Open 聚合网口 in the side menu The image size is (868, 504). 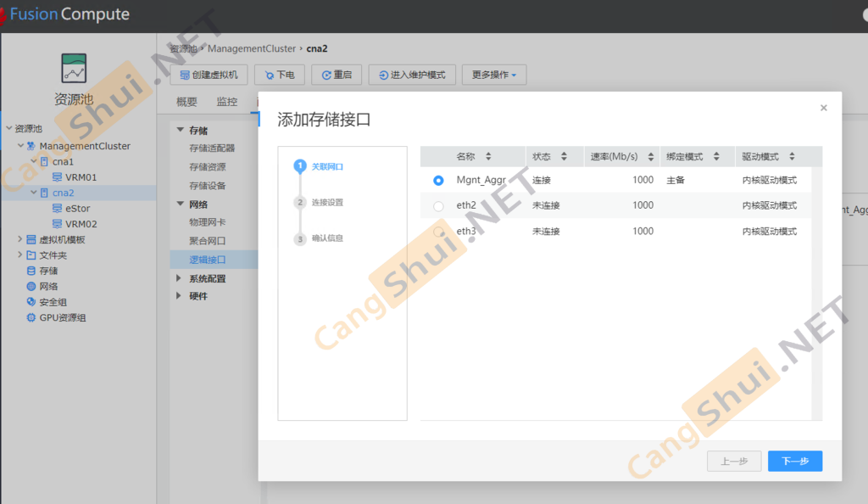(208, 241)
